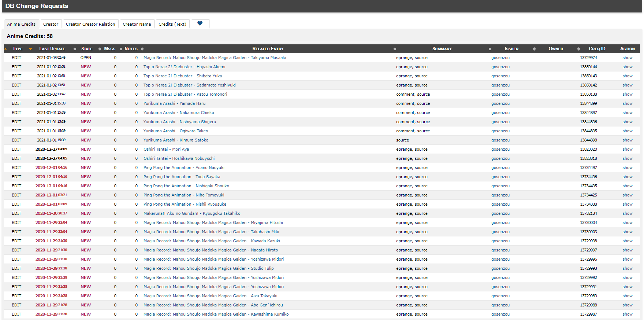Show the Makeruna!! Aku no Gundan! request
The width and height of the screenshot is (644, 320).
(x=627, y=214)
